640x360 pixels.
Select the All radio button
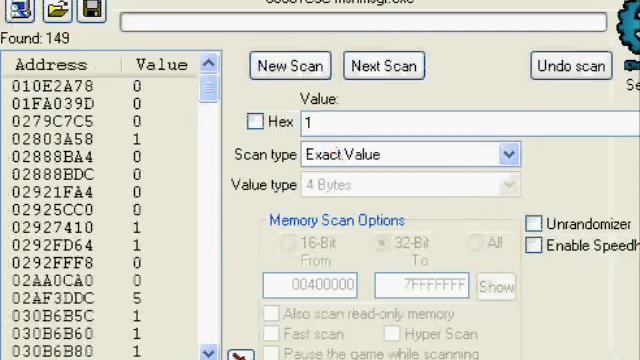tap(476, 243)
